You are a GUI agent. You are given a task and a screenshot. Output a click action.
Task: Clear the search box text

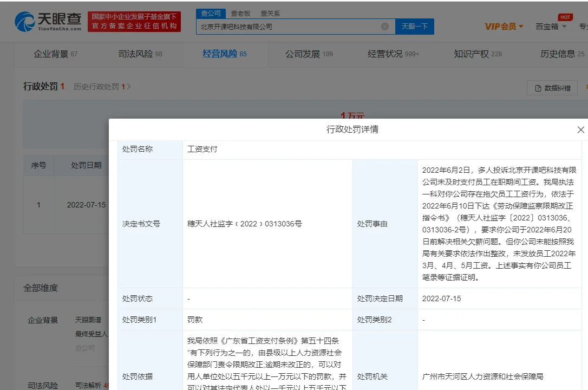tap(385, 27)
